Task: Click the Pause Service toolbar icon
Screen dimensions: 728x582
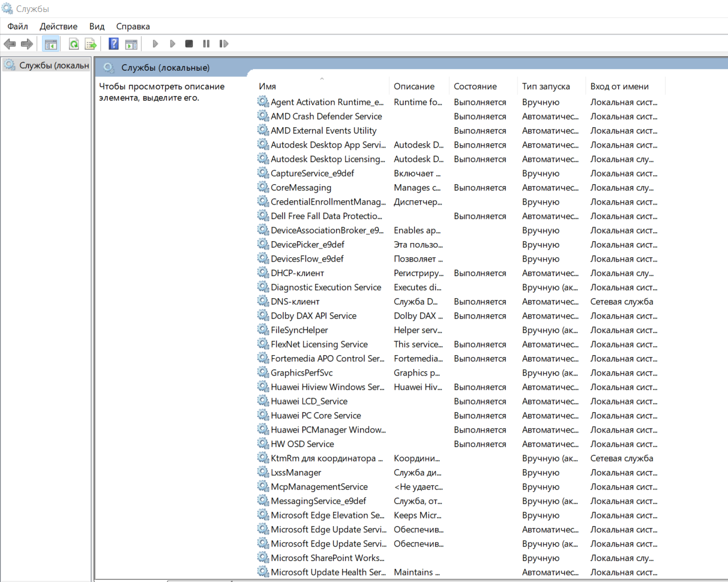Action: click(206, 44)
